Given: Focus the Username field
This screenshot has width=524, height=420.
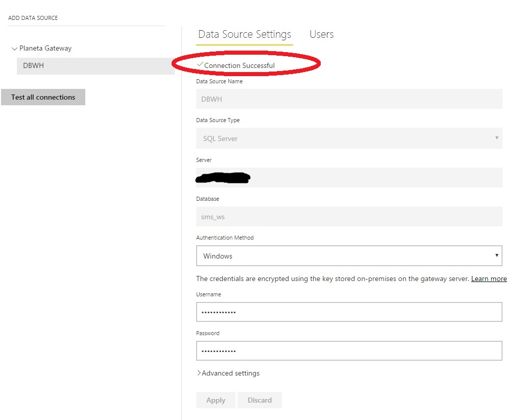Looking at the screenshot, I should 349,312.
